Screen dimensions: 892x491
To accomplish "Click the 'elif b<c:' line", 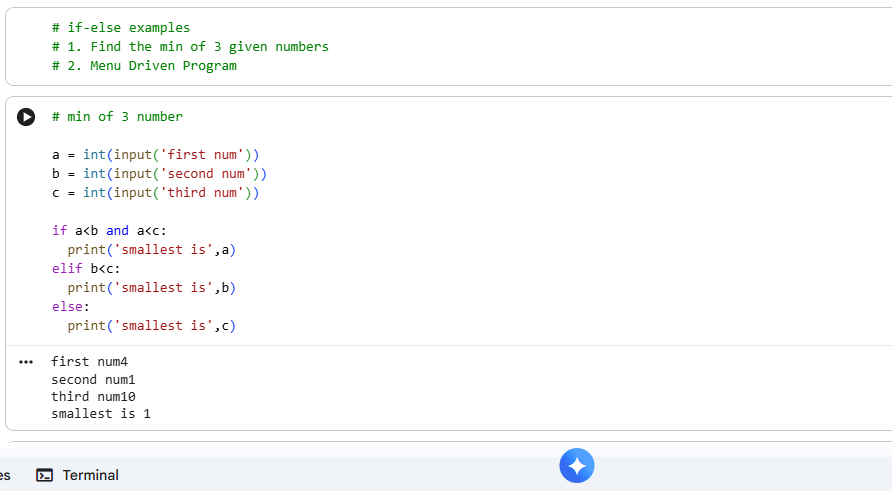I will (86, 269).
